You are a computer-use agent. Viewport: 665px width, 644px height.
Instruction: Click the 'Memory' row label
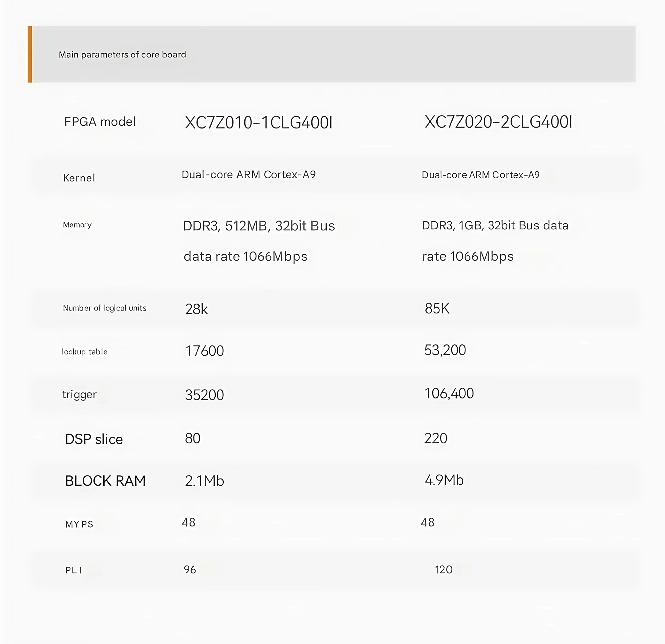(x=77, y=225)
